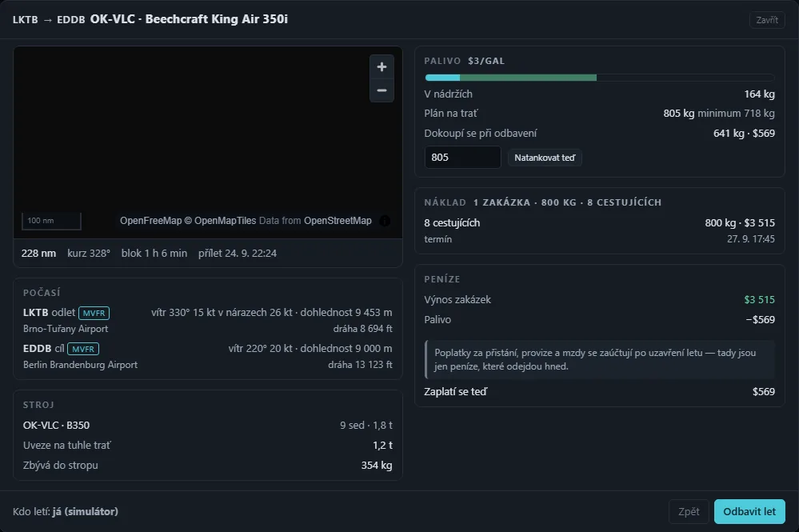Zoom out on the route map
Image resolution: width=799 pixels, height=532 pixels.
(x=382, y=90)
